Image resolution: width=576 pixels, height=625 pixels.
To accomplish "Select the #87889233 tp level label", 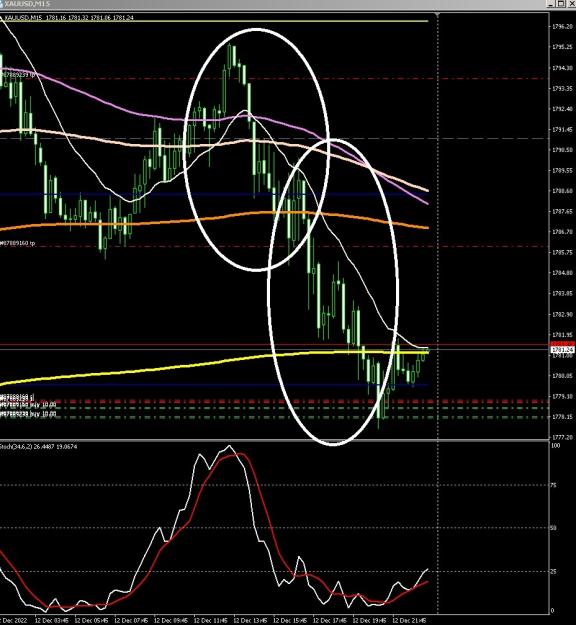I will (18, 75).
